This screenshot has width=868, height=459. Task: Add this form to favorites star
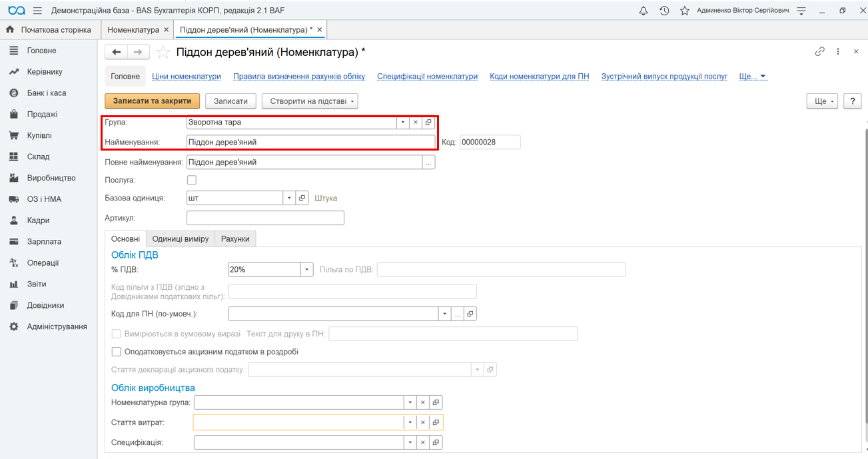pos(163,52)
